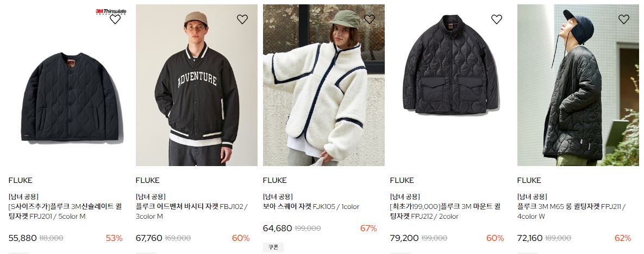Screen dimensions: 644x254
Task: Click the 55,880 sale price
Action: click(x=23, y=238)
